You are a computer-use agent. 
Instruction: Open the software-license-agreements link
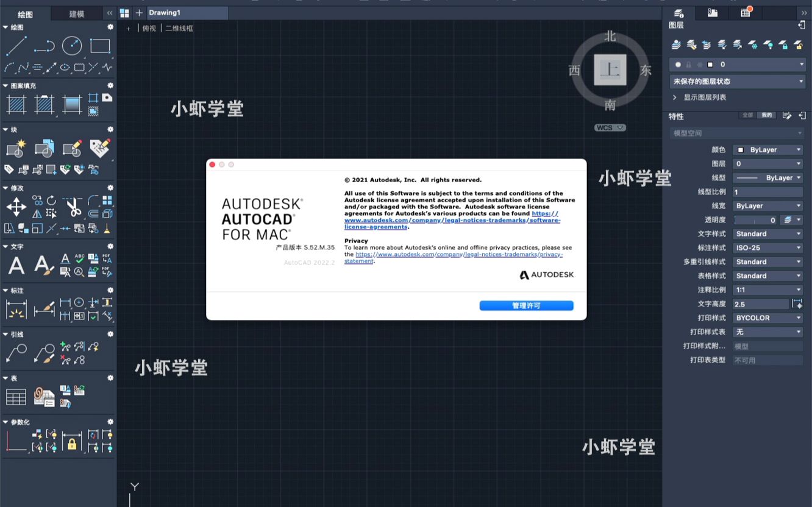[452, 220]
